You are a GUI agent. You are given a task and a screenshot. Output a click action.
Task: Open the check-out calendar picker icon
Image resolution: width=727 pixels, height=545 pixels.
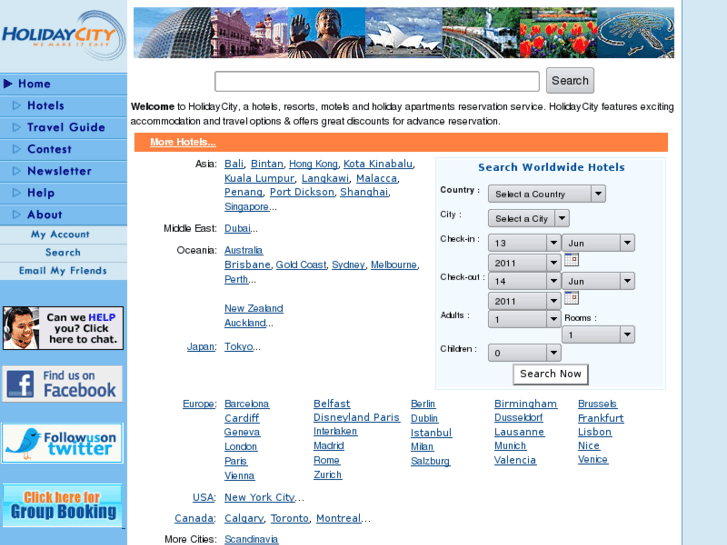(571, 298)
